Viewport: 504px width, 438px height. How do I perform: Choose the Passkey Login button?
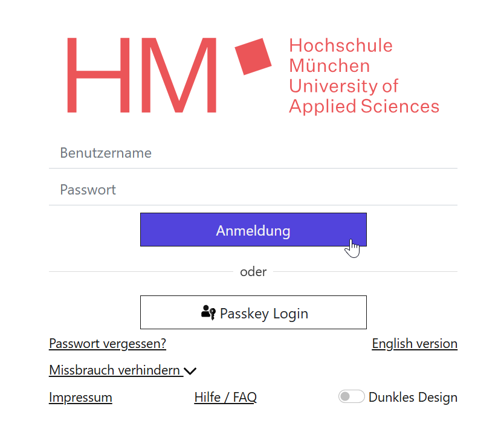pos(253,312)
